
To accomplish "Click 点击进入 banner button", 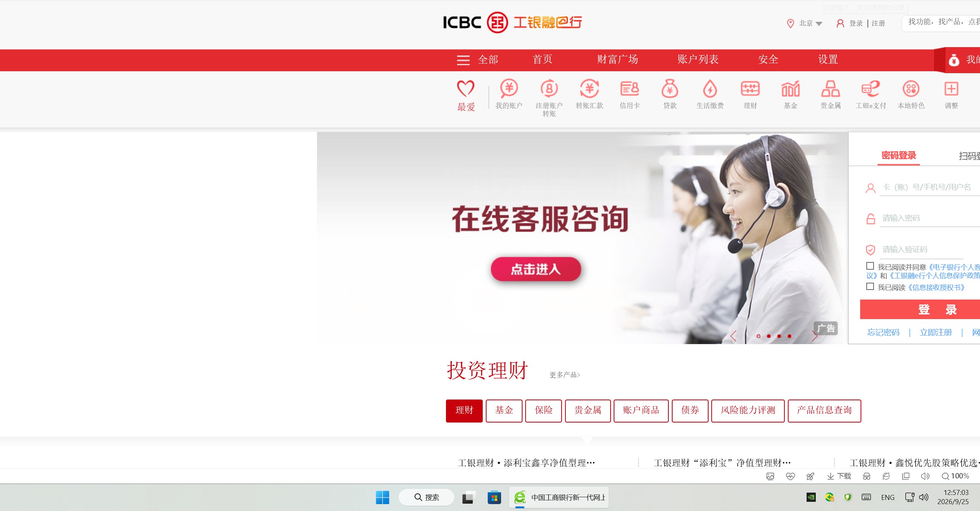I will coord(536,269).
